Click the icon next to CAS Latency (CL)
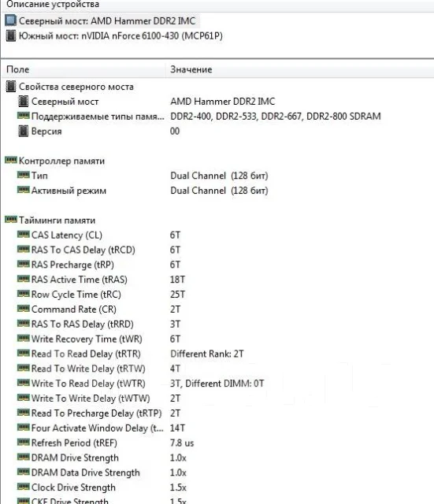This screenshot has width=434, height=504. pyautogui.click(x=23, y=235)
